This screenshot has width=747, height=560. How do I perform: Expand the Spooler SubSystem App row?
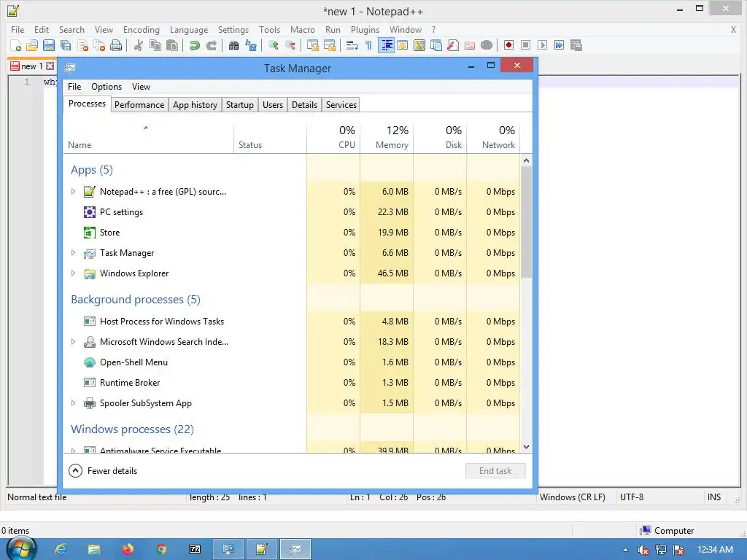tap(73, 402)
